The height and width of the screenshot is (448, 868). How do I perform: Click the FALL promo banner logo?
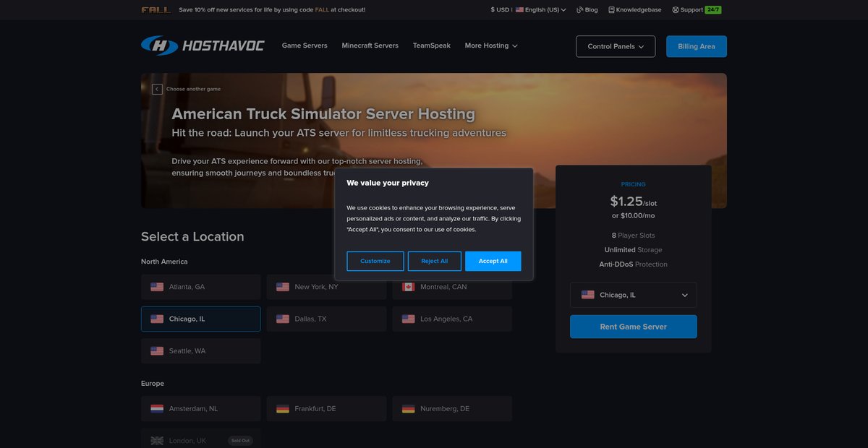(156, 10)
